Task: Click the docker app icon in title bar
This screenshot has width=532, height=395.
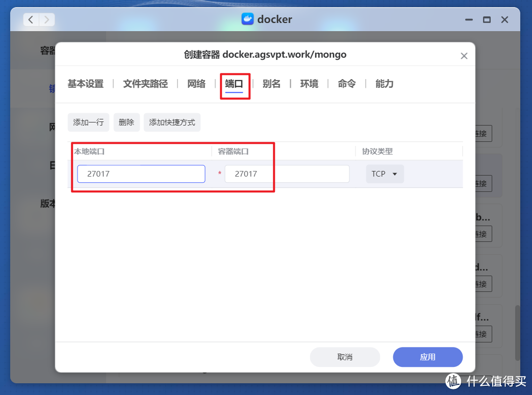Action: click(x=248, y=19)
